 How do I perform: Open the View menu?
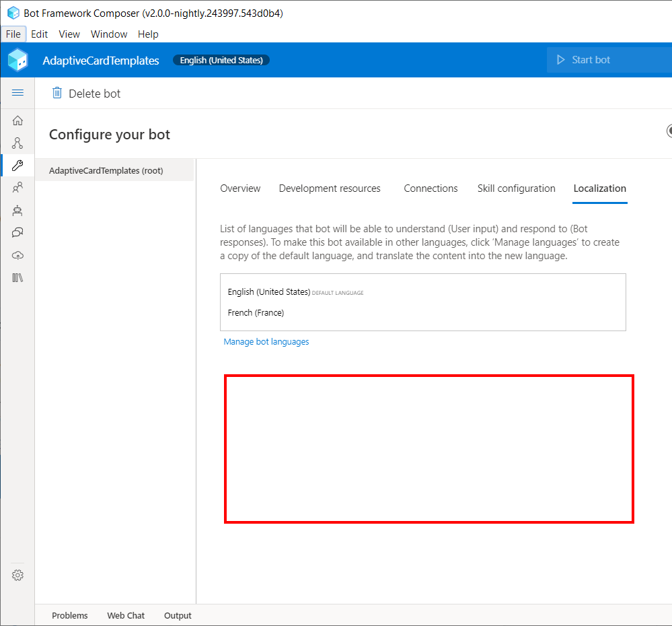click(x=69, y=34)
